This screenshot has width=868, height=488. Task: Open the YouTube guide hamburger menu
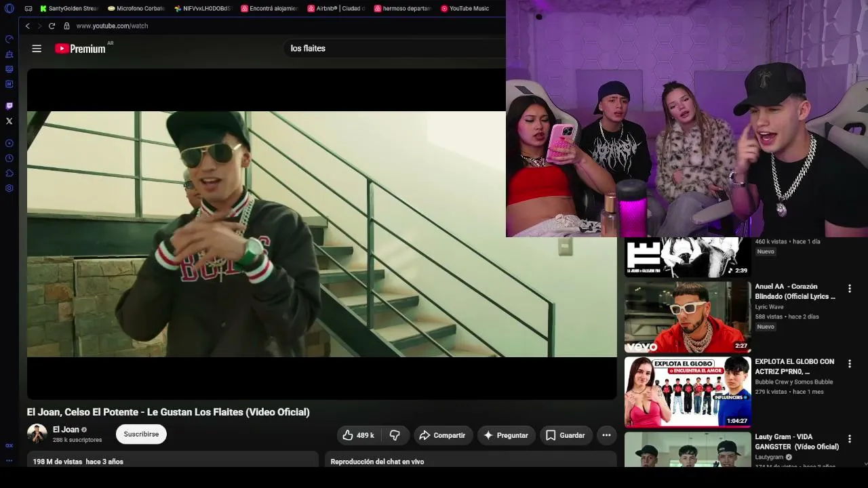coord(37,49)
